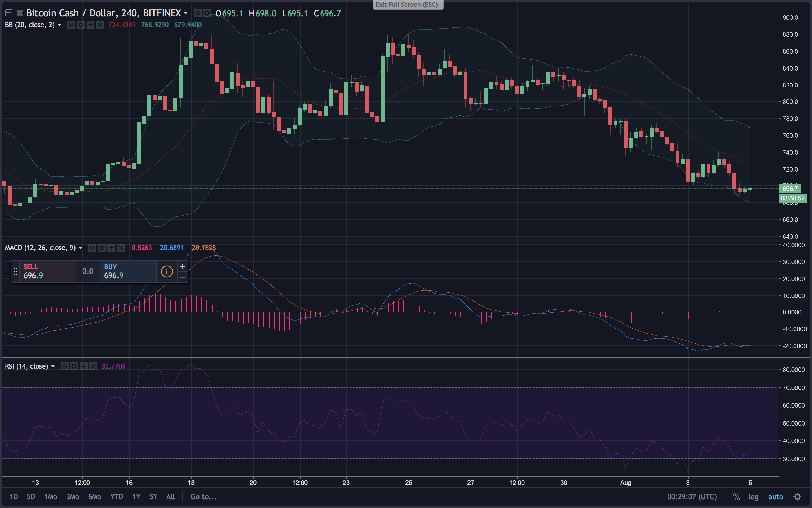Click the plus icon next to BB indicator
The height and width of the screenshot is (508, 812).
[90, 25]
